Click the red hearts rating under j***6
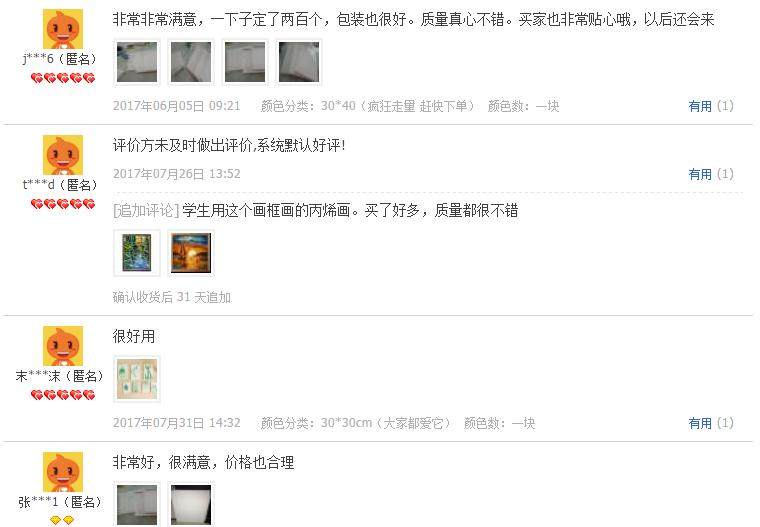 63,78
